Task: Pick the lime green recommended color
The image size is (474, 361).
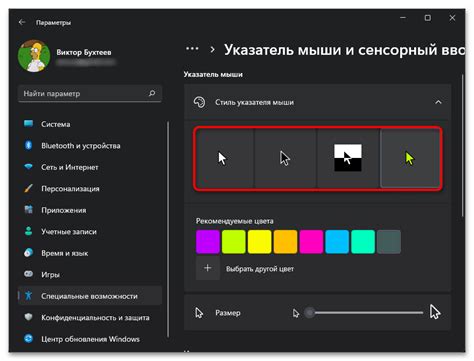Action: click(x=234, y=242)
